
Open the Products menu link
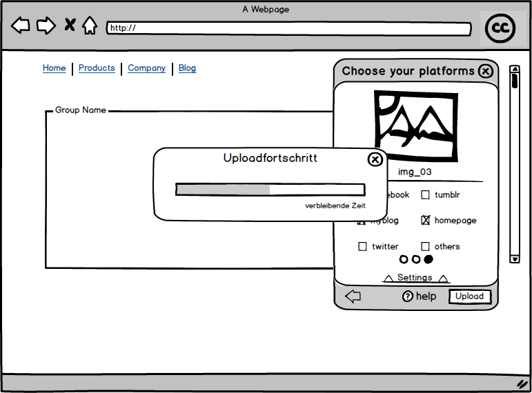(97, 68)
